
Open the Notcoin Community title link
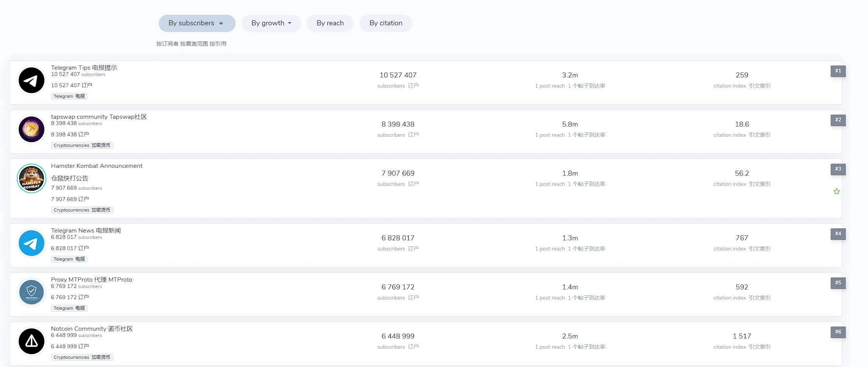point(91,329)
